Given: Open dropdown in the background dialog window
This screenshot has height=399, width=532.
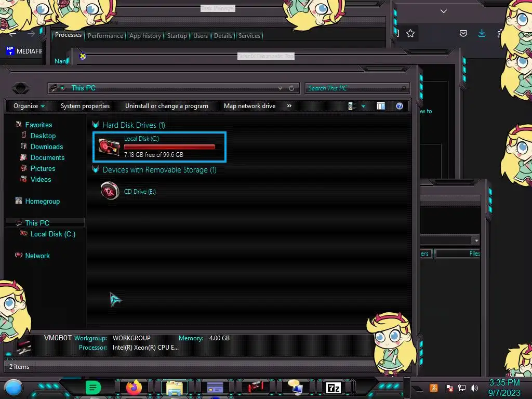Looking at the screenshot, I should tap(476, 241).
